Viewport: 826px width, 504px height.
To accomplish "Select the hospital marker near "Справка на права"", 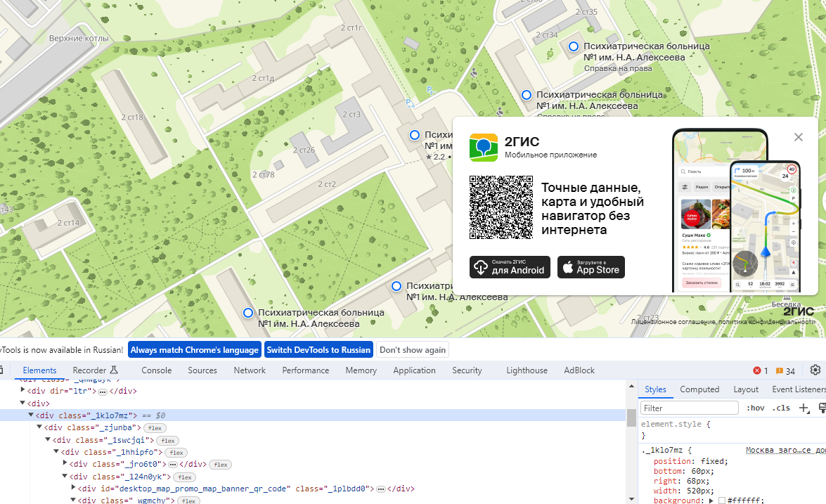I will click(x=574, y=46).
